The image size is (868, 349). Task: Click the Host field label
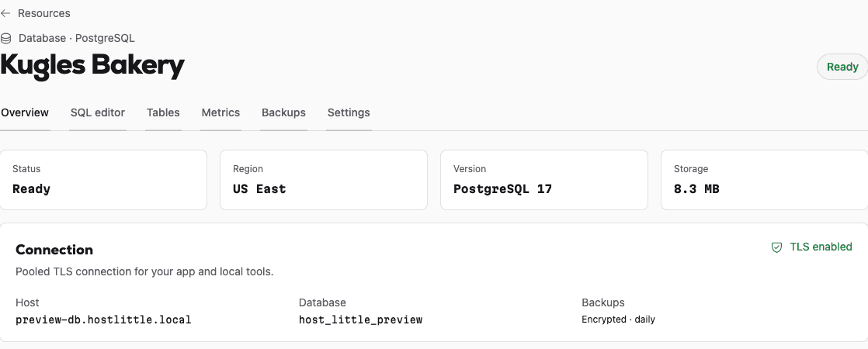pos(27,302)
